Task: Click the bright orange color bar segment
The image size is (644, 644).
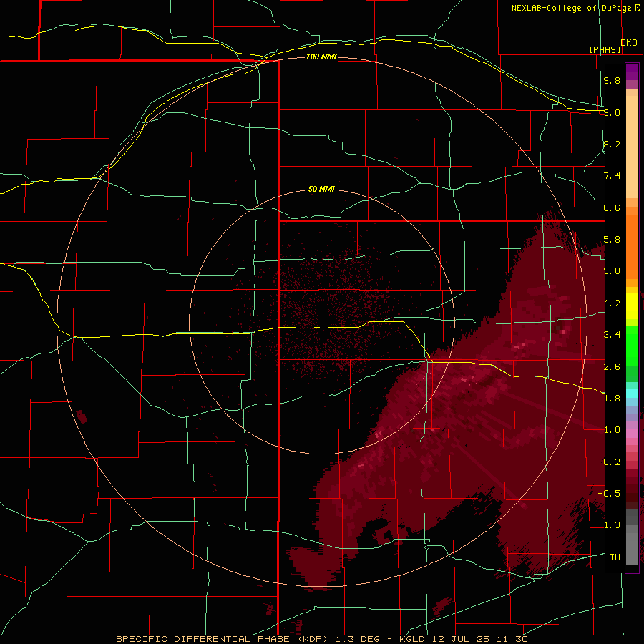Action: [x=632, y=246]
